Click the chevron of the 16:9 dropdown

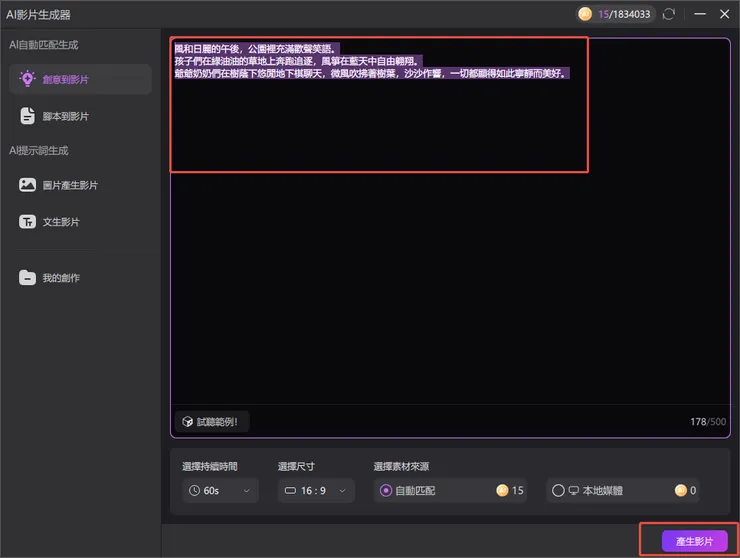pyautogui.click(x=342, y=490)
